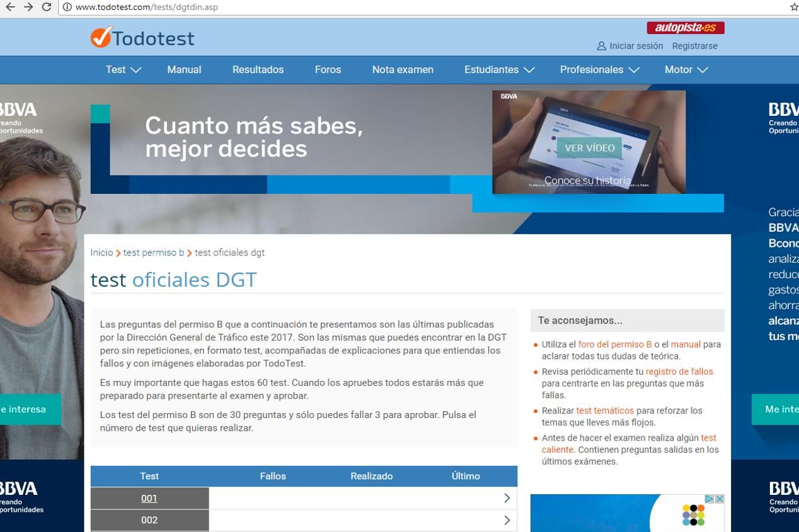Click the Todotest logo
Image resolution: width=799 pixels, height=532 pixels.
click(142, 38)
